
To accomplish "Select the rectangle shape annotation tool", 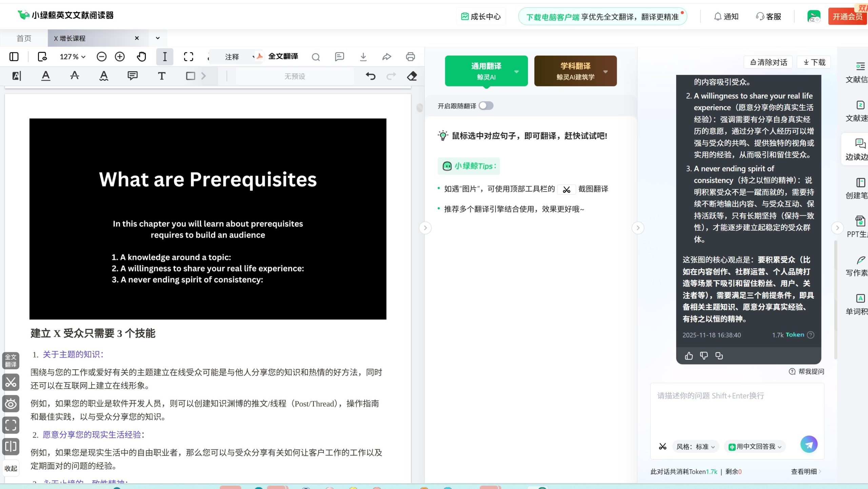I will tap(190, 76).
